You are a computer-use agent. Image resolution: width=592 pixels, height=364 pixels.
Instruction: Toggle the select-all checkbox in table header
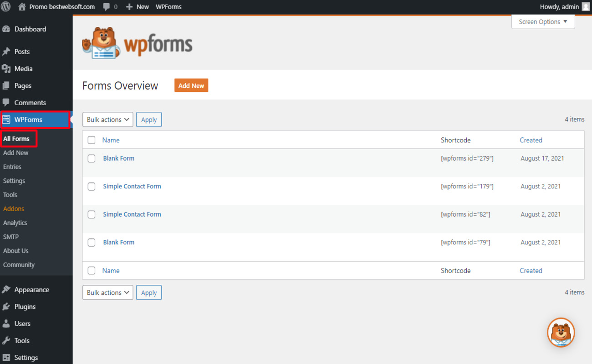pyautogui.click(x=92, y=140)
